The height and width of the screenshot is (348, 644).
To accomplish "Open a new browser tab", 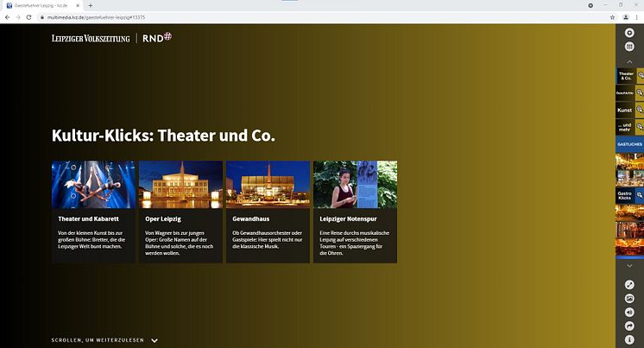I will (x=91, y=6).
